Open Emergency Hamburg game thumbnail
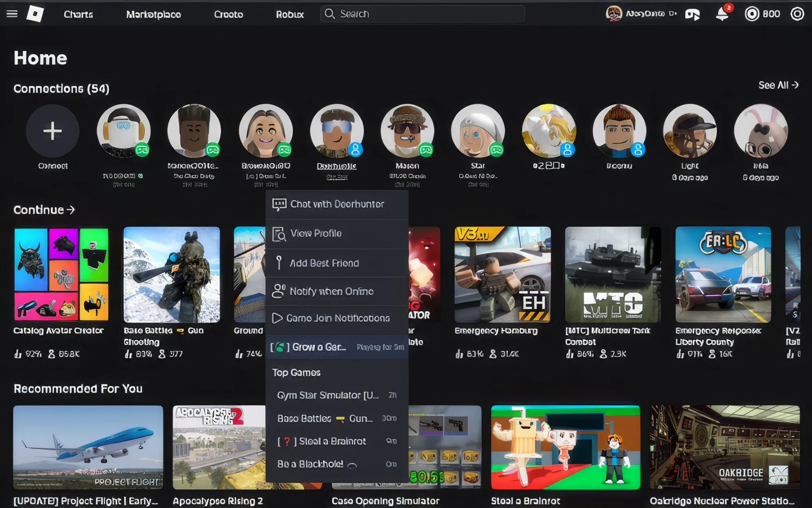812x508 pixels. coord(503,275)
